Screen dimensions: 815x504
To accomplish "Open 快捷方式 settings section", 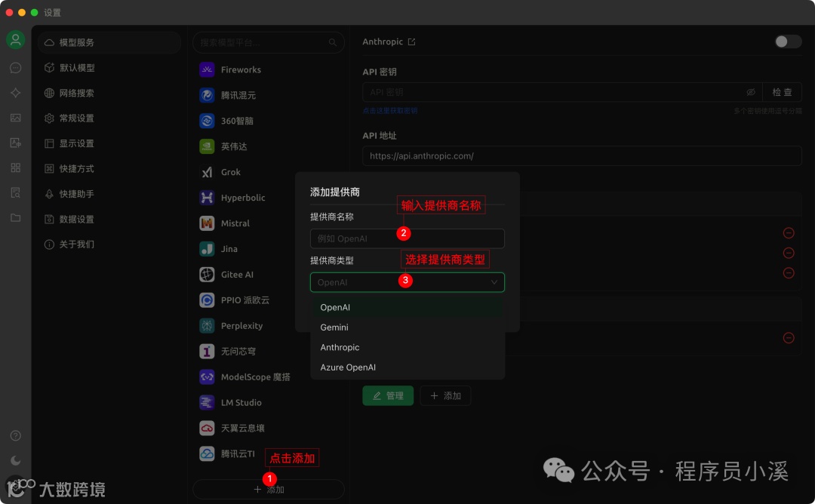I will tap(109, 168).
